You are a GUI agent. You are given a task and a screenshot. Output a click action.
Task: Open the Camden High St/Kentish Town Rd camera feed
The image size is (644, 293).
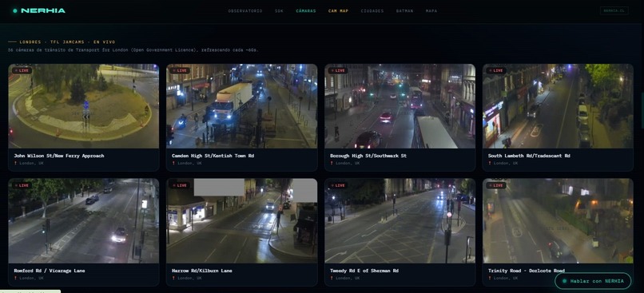click(x=241, y=106)
